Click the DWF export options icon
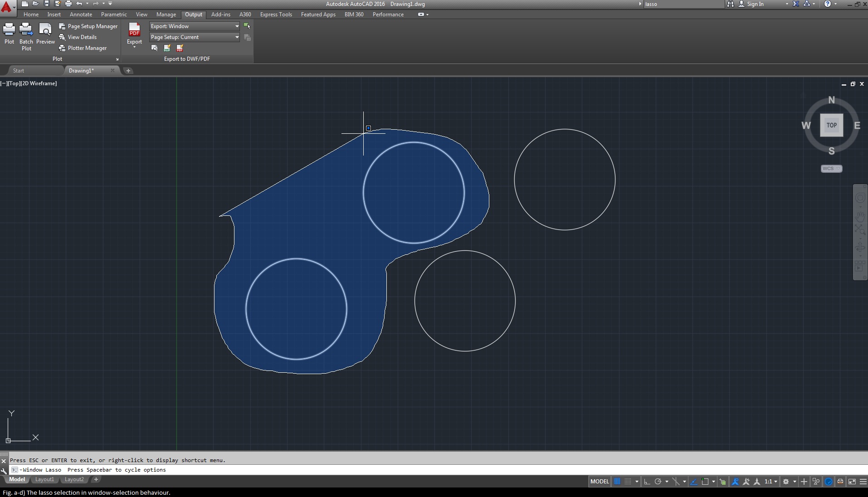868x497 pixels. (167, 48)
